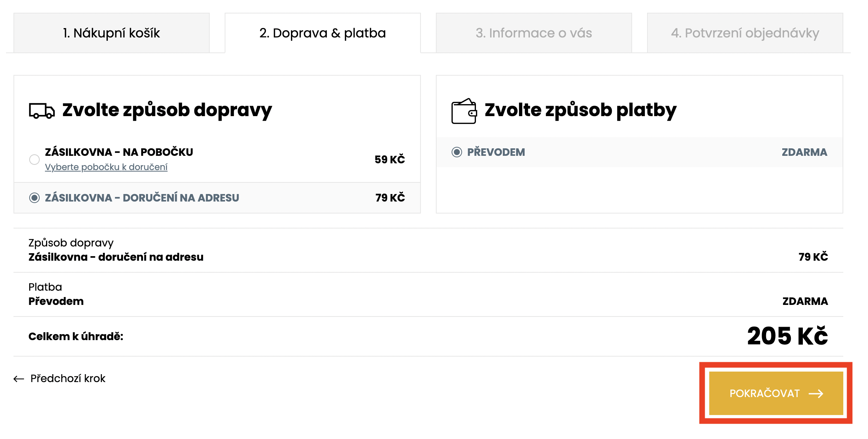This screenshot has width=868, height=439.
Task: Open 4. Potvrzení objednávky tab
Action: point(745,33)
